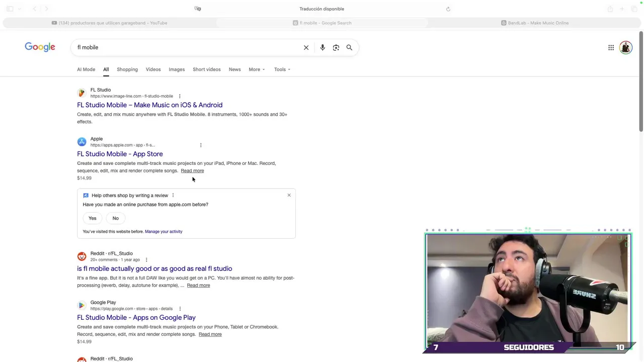Open the Google apps grid

pyautogui.click(x=611, y=48)
